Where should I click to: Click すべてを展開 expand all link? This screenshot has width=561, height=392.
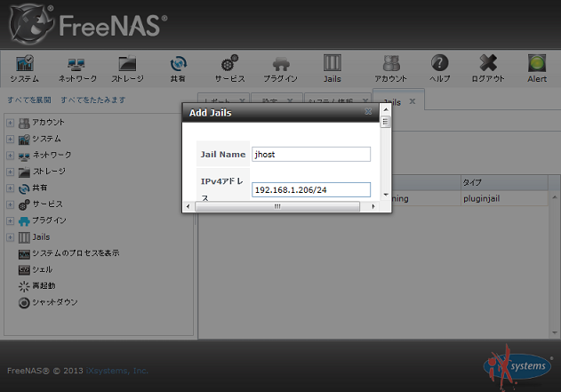pos(29,100)
